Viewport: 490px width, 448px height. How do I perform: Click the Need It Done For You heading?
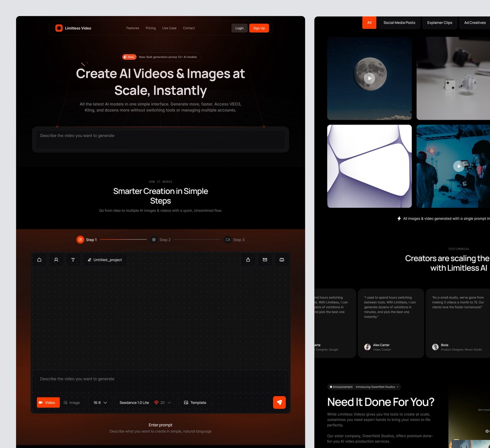click(381, 402)
